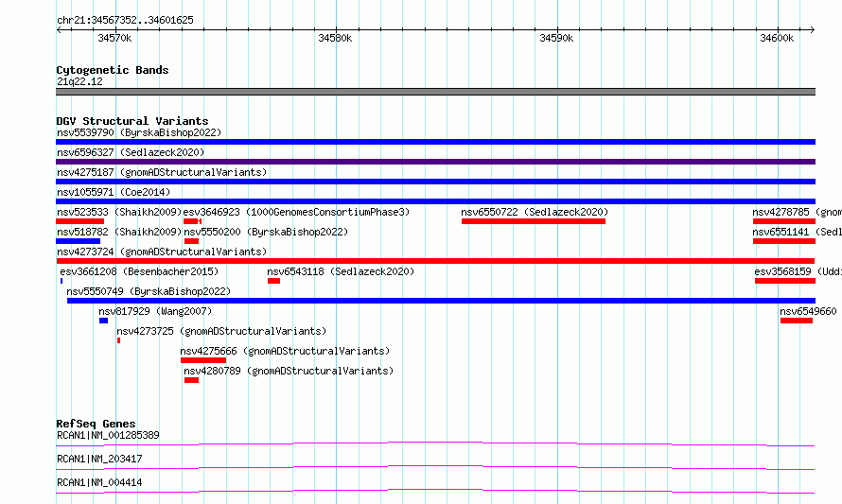842x504 pixels.
Task: Open the DGV Structural Variants track title
Action: [132, 121]
